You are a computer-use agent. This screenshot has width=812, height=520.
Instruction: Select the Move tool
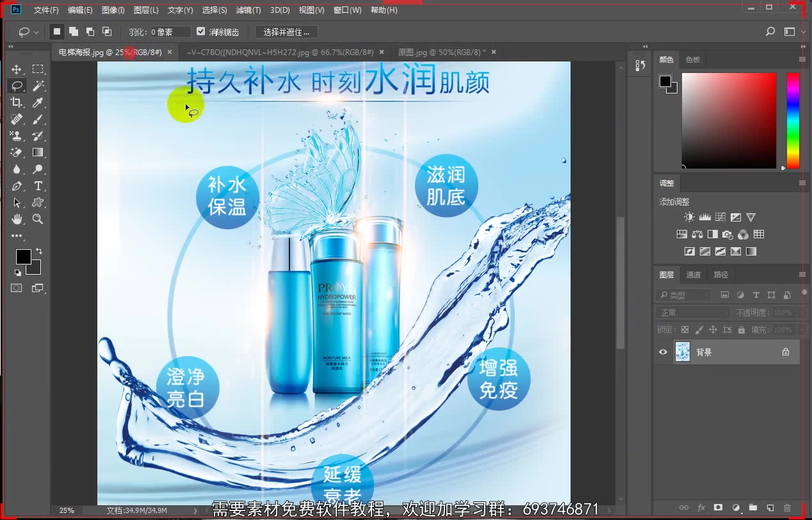point(16,69)
